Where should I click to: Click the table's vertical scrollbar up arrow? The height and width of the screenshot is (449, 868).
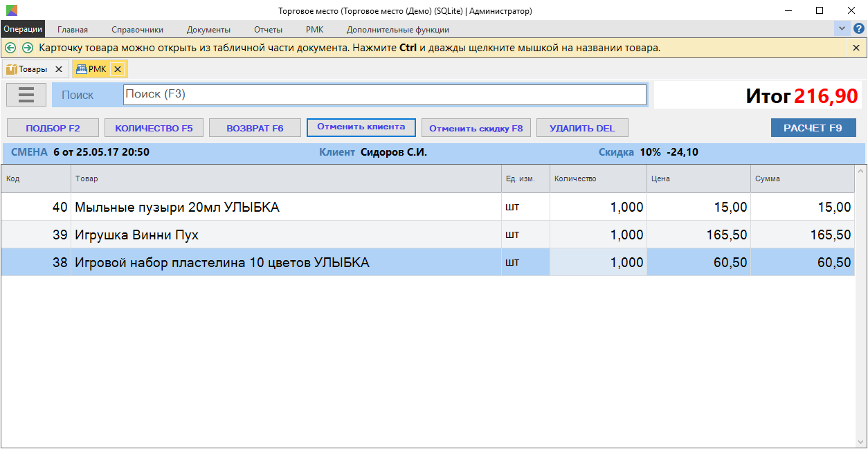point(861,171)
